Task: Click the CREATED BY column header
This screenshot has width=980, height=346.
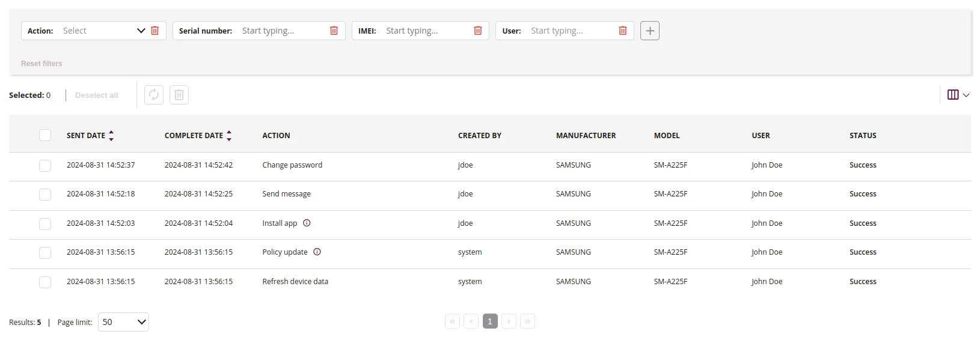Action: click(x=480, y=136)
